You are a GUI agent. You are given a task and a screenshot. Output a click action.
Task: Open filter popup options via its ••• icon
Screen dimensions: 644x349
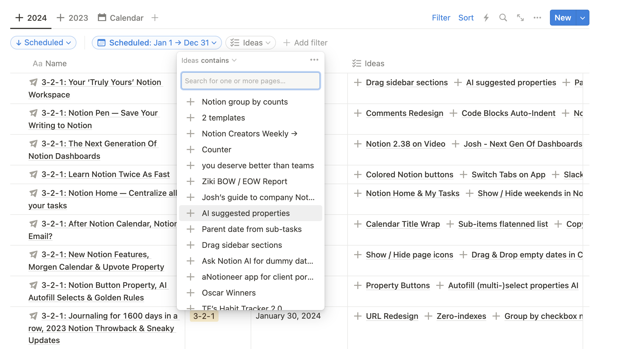coord(314,60)
